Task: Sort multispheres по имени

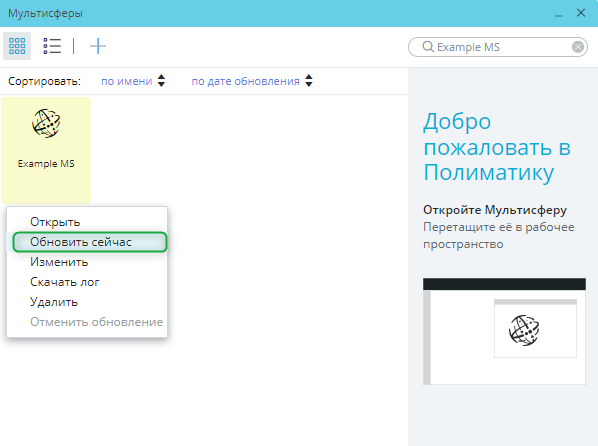Action: [127, 81]
